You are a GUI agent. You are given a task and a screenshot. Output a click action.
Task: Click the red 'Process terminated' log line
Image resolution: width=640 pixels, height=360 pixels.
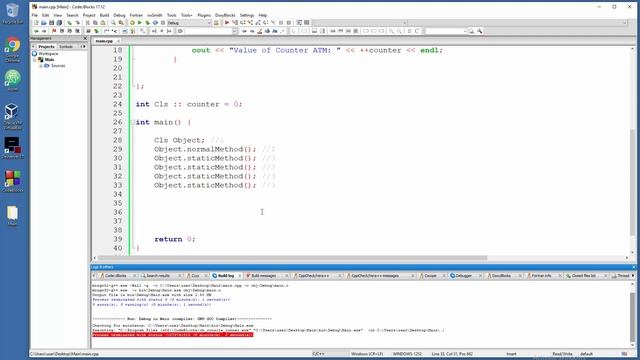coord(173,335)
